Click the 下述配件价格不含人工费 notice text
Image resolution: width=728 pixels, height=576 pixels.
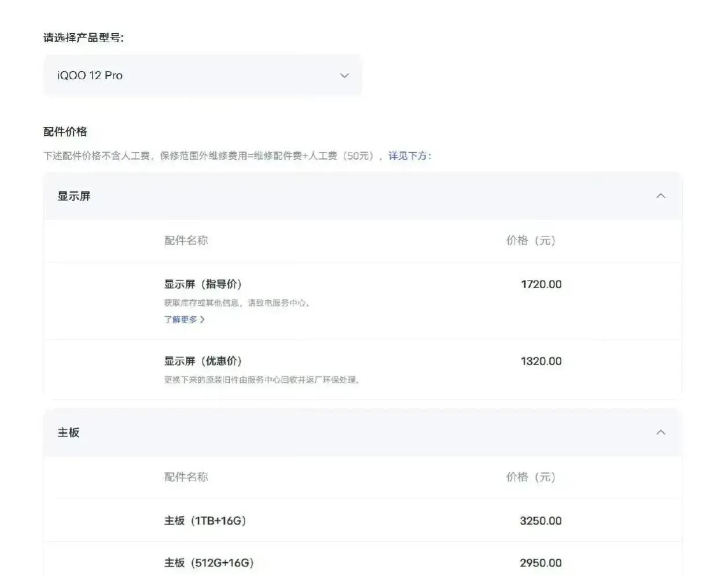tap(213, 156)
